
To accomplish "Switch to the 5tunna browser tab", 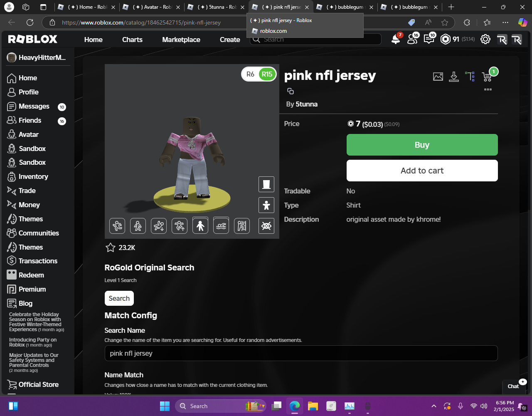I will pyautogui.click(x=216, y=7).
